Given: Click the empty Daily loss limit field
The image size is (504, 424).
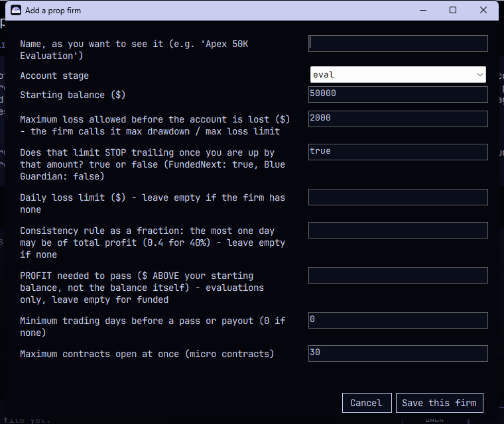Looking at the screenshot, I should click(x=398, y=197).
